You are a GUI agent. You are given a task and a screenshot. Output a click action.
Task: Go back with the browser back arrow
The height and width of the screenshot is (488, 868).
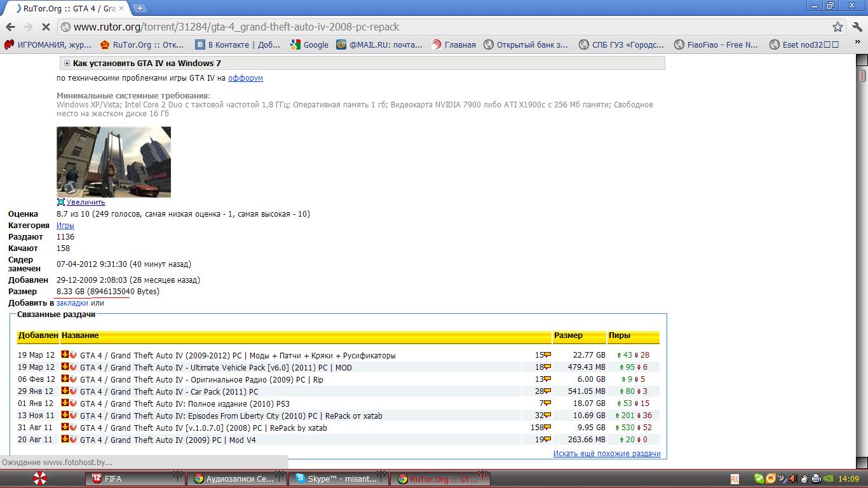click(x=10, y=27)
